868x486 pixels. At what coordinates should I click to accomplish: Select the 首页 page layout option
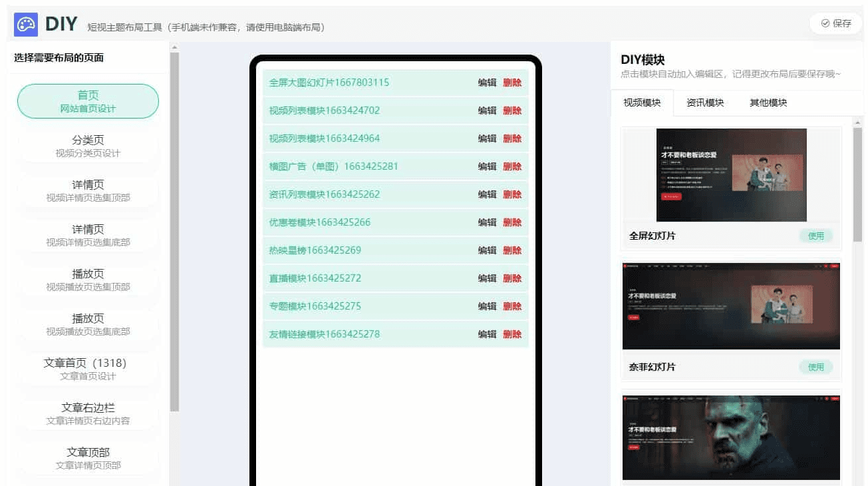tap(88, 101)
